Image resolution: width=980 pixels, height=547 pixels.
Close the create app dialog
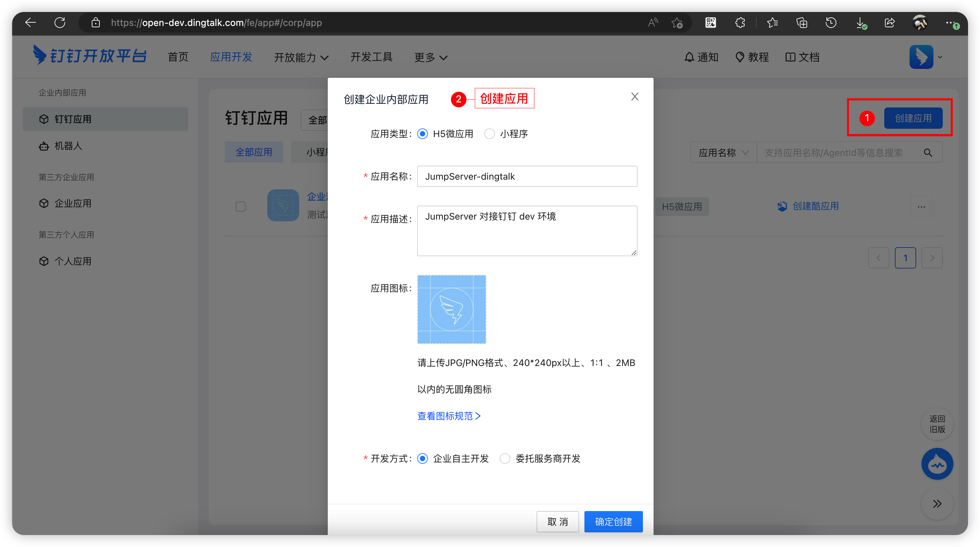coord(635,97)
